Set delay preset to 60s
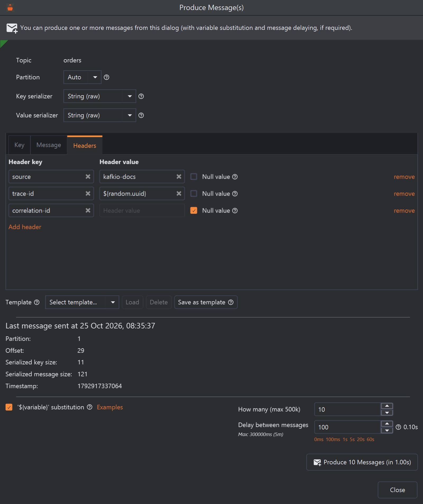Image resolution: width=423 pixels, height=504 pixels. tap(370, 439)
